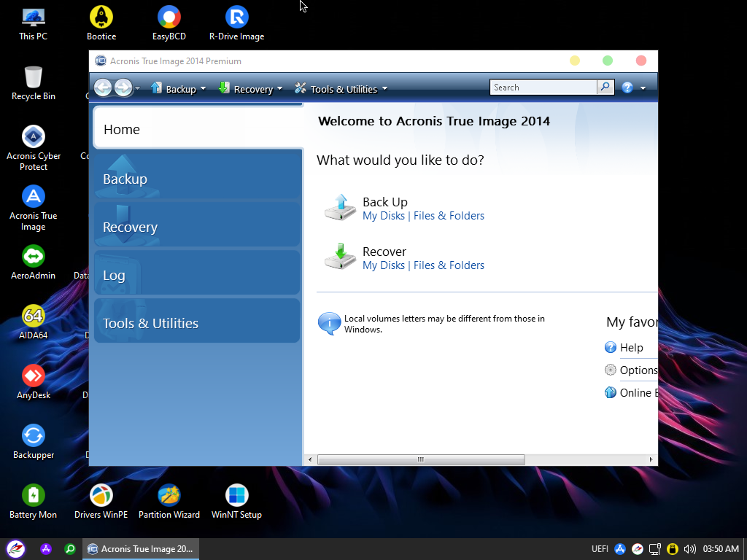Click the yellow battery tray icon
Image resolution: width=747 pixels, height=560 pixels.
point(672,549)
